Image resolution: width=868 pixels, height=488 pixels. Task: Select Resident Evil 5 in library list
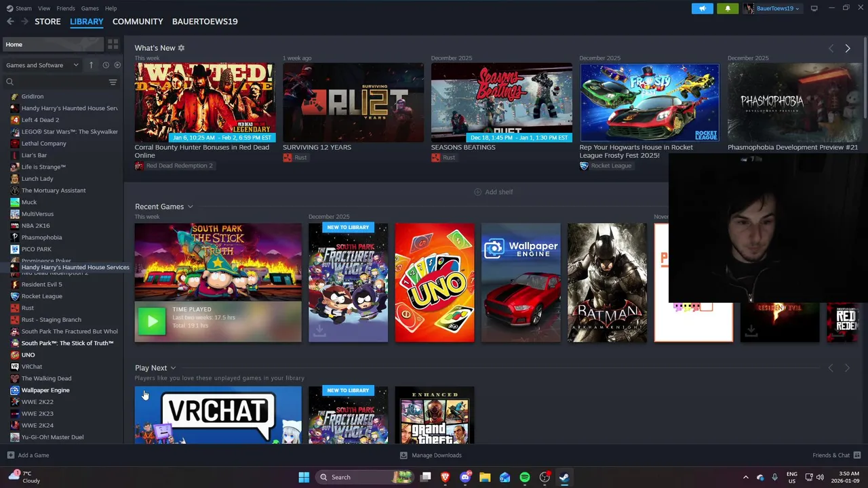[x=41, y=285]
